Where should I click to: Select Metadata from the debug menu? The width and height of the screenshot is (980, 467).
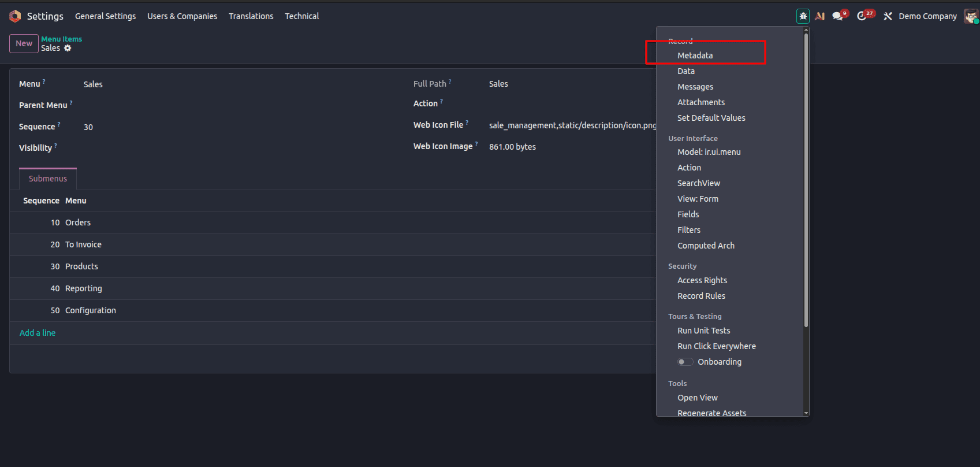[695, 55]
